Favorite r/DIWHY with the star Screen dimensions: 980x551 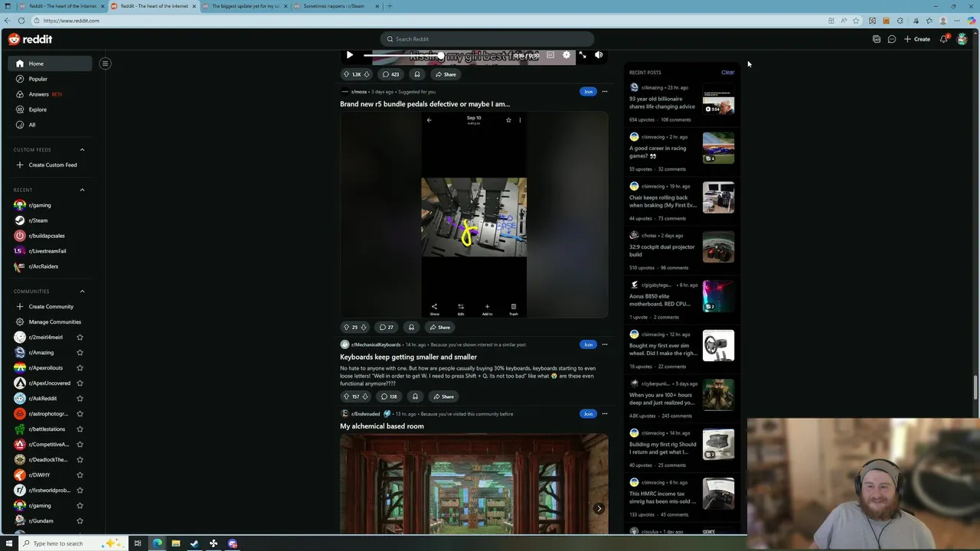coord(80,475)
